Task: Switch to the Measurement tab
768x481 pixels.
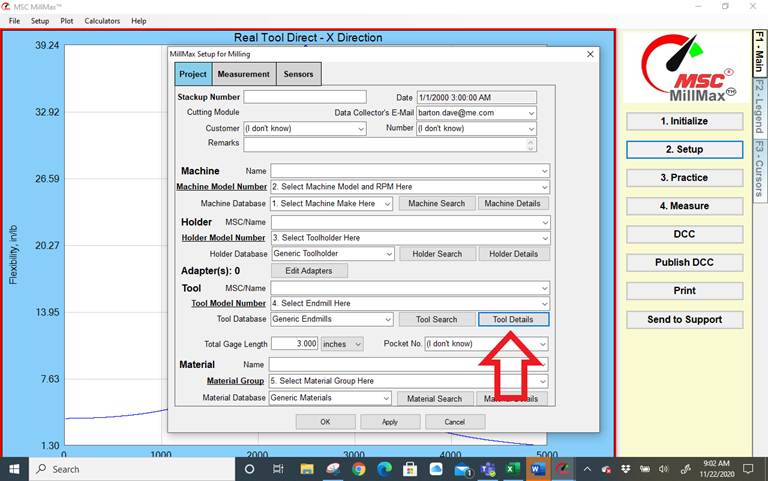Action: pos(243,74)
